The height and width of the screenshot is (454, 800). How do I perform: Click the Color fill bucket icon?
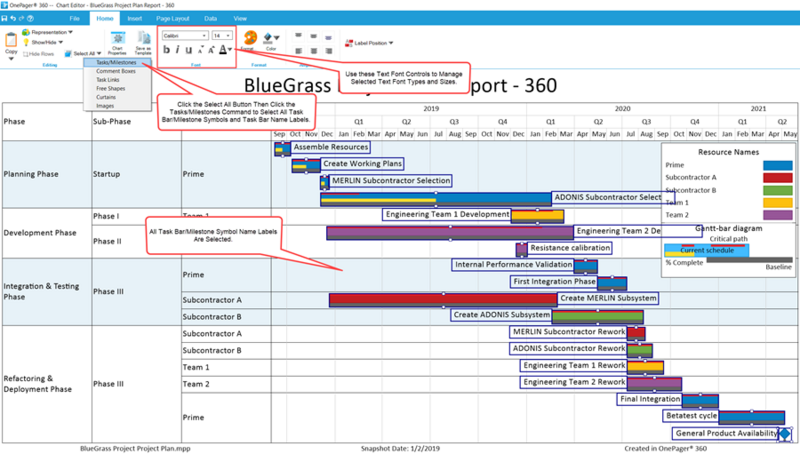pyautogui.click(x=268, y=38)
